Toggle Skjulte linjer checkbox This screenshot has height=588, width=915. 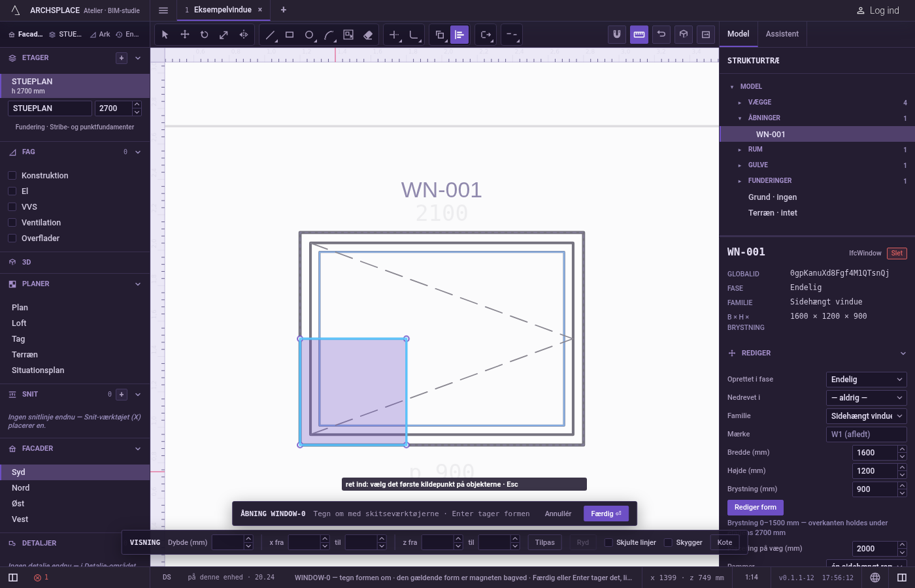tap(608, 542)
